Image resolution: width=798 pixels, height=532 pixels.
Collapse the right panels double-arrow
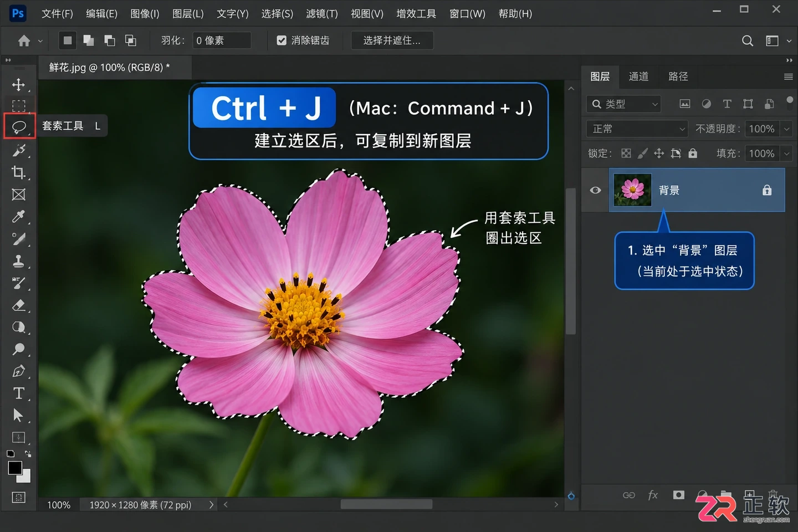click(x=789, y=60)
